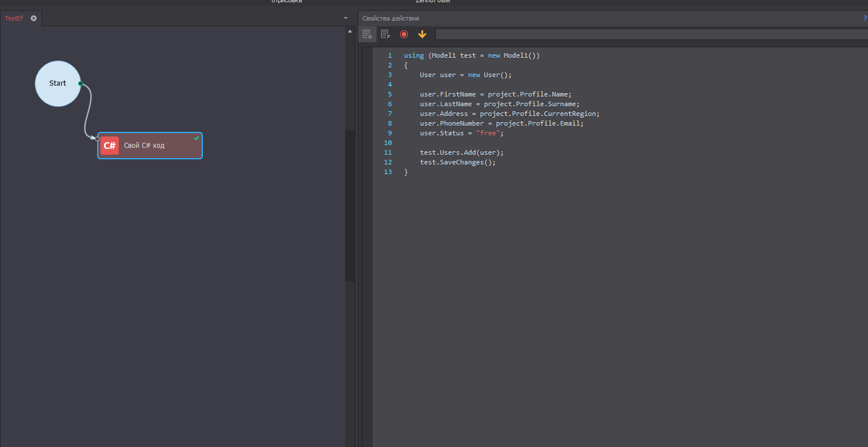
Task: Click the orange down arrow icon
Action: pos(422,34)
